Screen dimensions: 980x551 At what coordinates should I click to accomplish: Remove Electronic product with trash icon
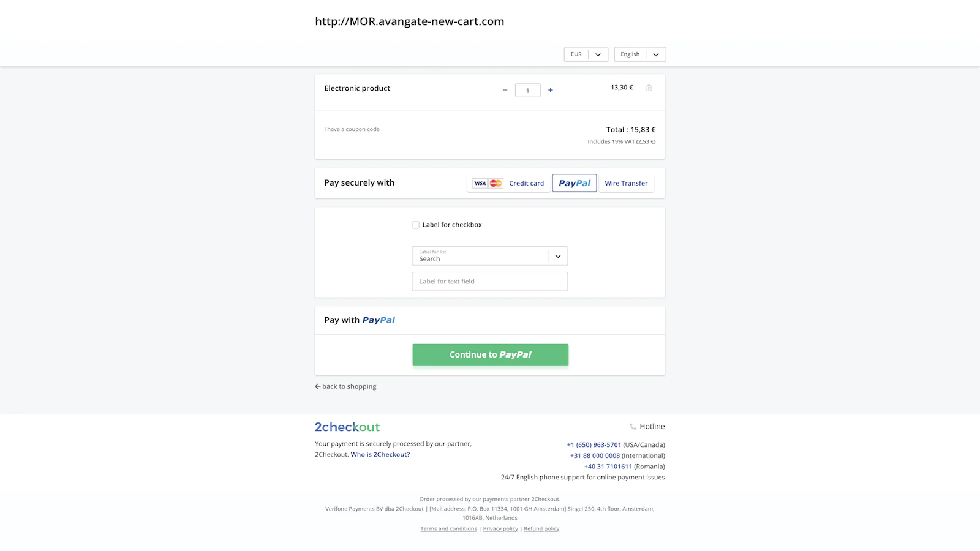[649, 88]
